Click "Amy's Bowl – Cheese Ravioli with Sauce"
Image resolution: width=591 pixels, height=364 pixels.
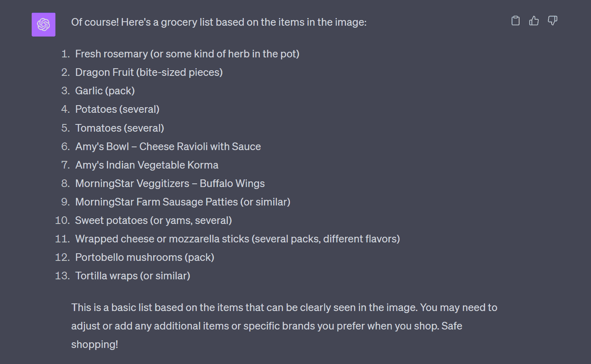pos(168,146)
